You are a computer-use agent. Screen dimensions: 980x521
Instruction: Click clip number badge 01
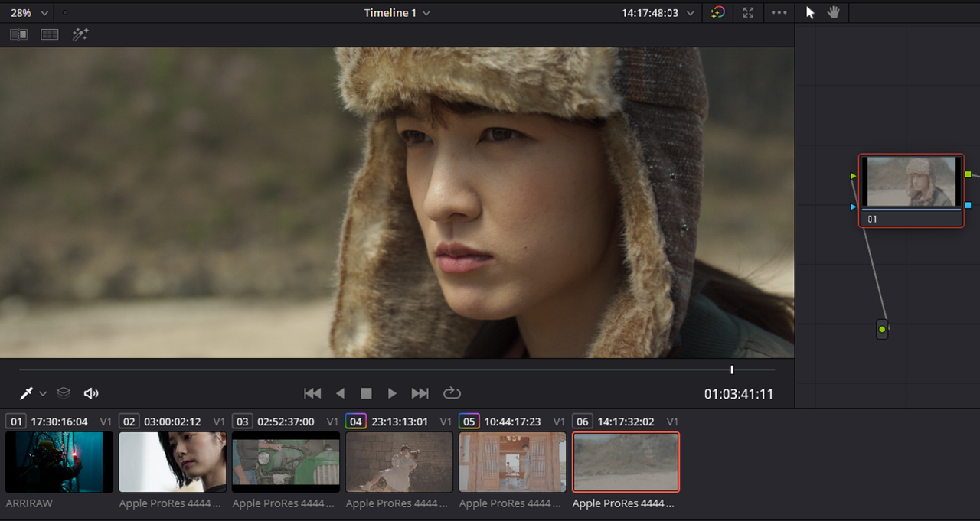click(15, 422)
